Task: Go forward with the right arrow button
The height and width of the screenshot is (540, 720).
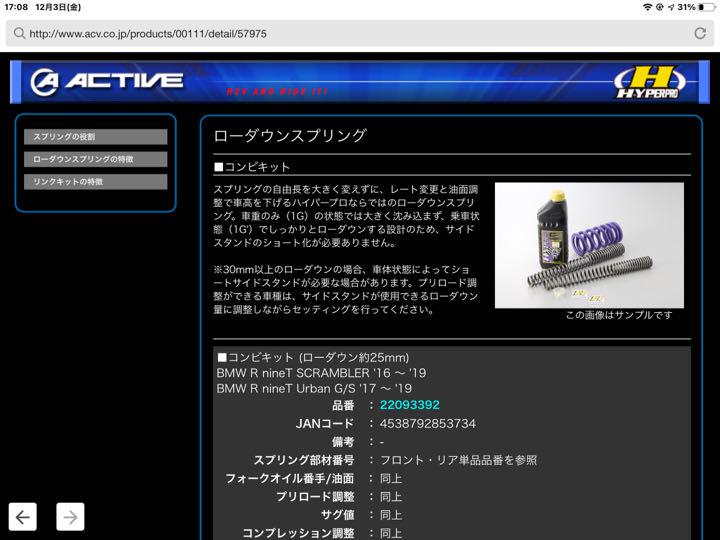Action: click(x=70, y=517)
